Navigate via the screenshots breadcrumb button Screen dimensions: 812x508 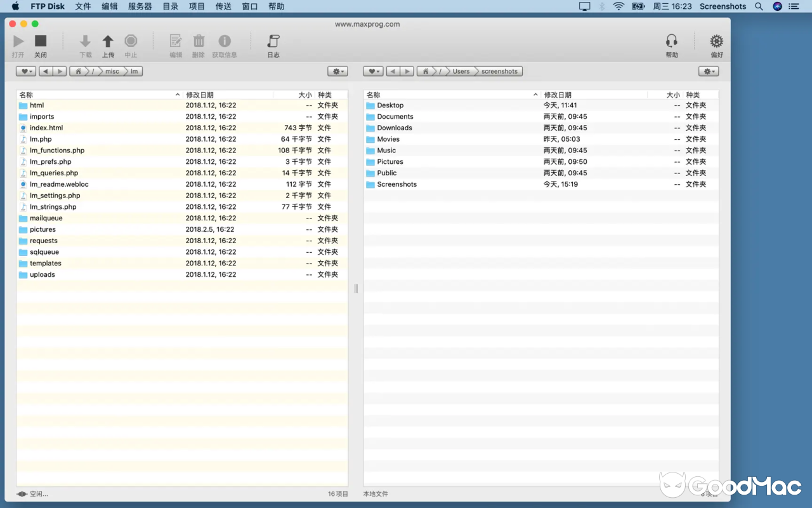[499, 71]
